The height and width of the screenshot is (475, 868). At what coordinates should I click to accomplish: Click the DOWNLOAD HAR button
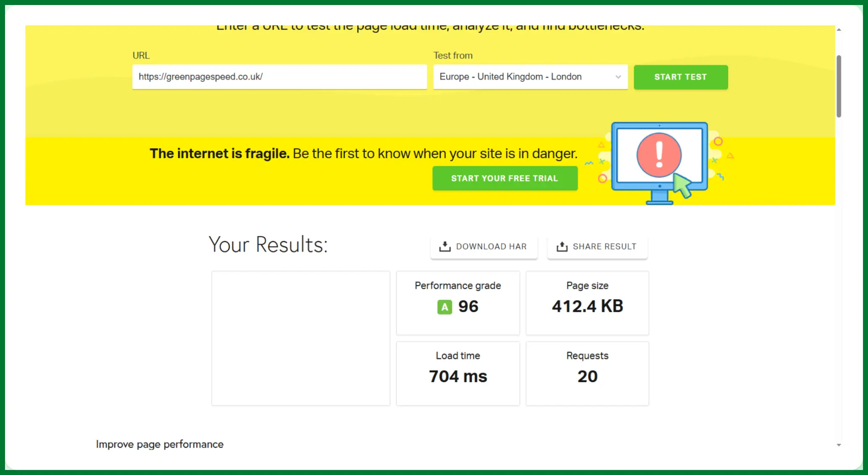coord(484,247)
